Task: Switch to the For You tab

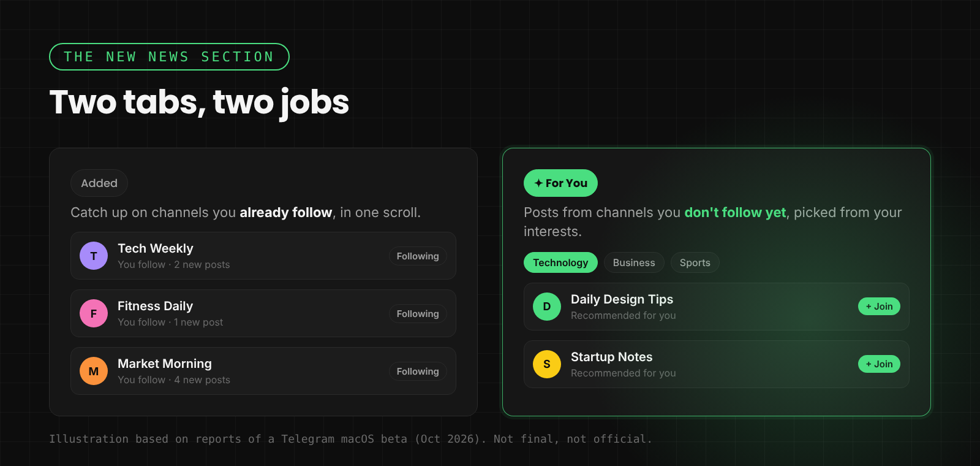Action: click(560, 183)
